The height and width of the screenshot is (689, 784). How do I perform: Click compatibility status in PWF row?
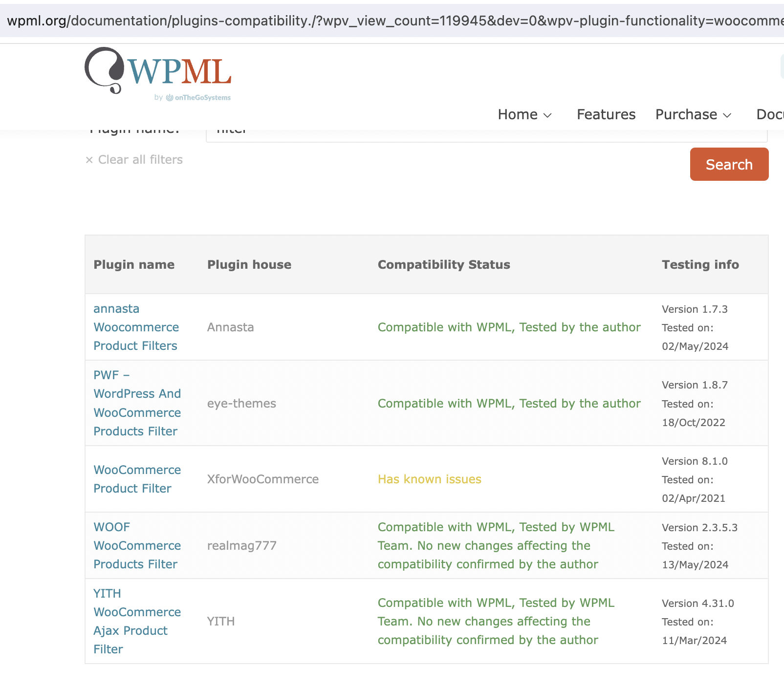pos(509,403)
